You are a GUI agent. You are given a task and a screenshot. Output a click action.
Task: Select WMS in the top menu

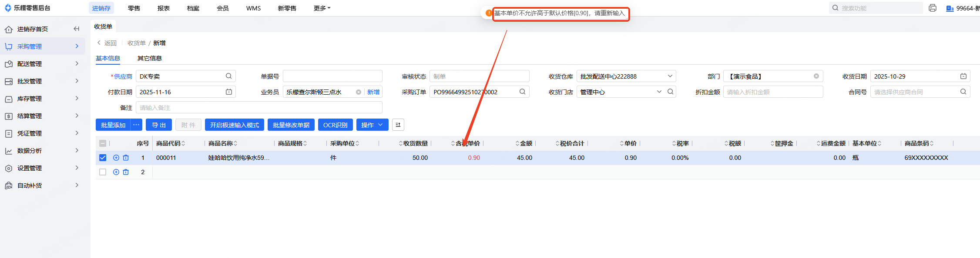point(254,8)
